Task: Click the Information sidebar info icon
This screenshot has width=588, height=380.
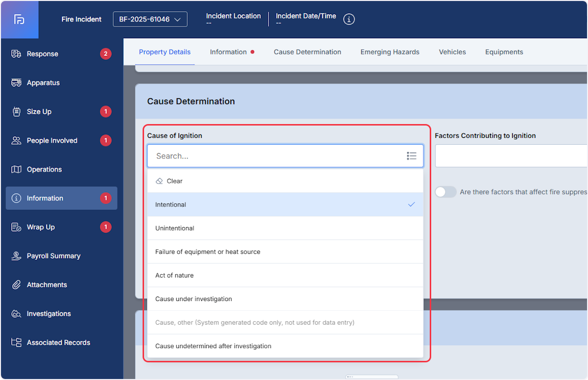Action: (16, 198)
